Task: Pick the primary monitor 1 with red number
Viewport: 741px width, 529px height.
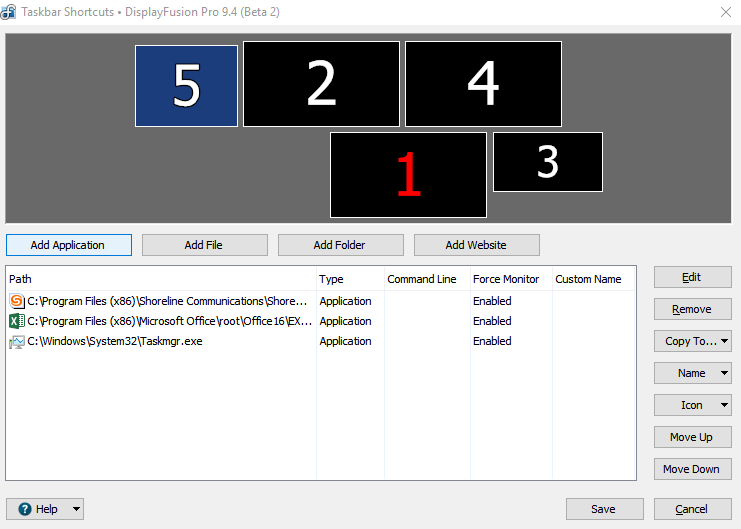Action: pyautogui.click(x=408, y=175)
